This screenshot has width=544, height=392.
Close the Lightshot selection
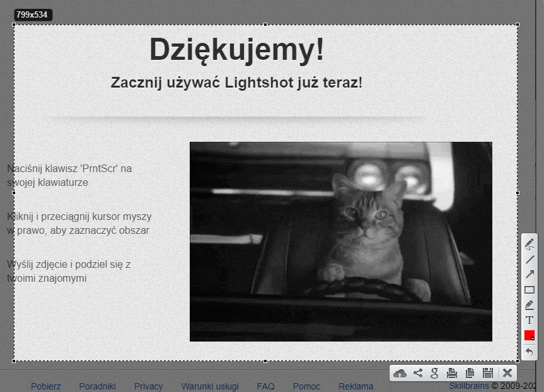507,373
